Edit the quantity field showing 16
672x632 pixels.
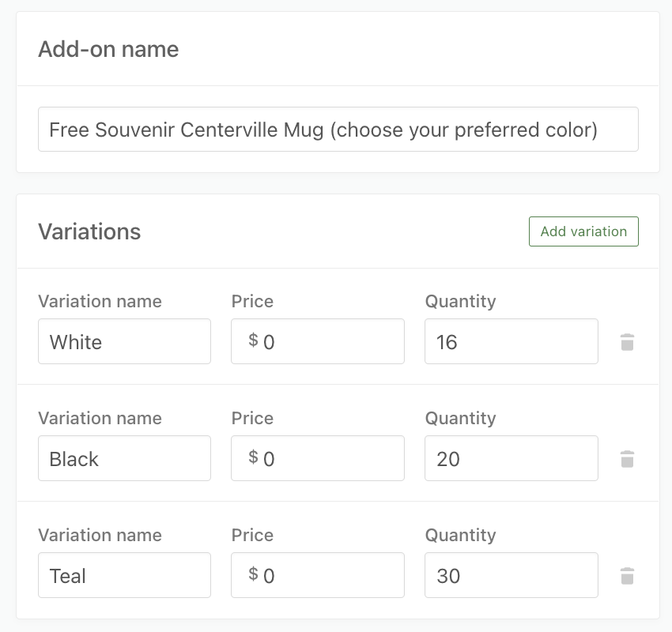(512, 341)
